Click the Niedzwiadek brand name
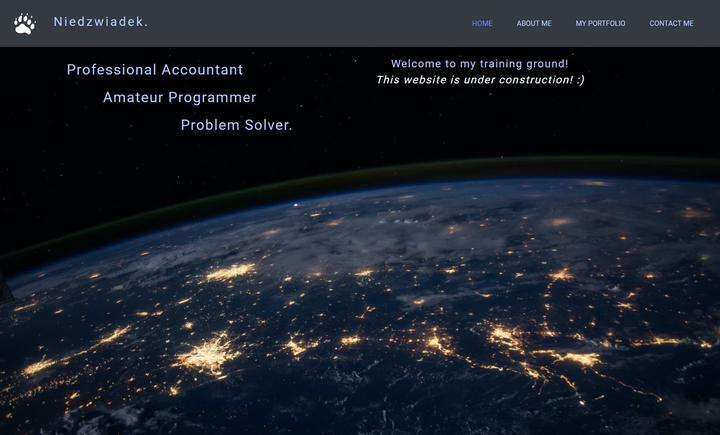The image size is (720, 435). (x=100, y=22)
